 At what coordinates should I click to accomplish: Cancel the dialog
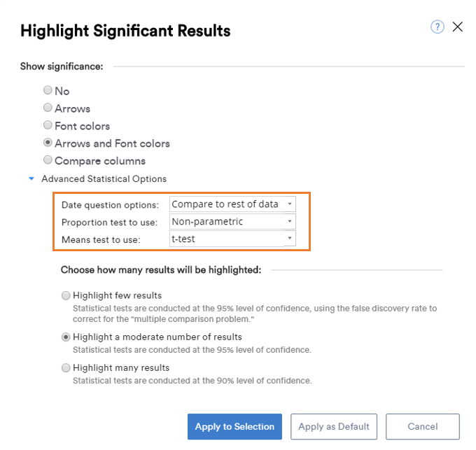click(x=423, y=426)
